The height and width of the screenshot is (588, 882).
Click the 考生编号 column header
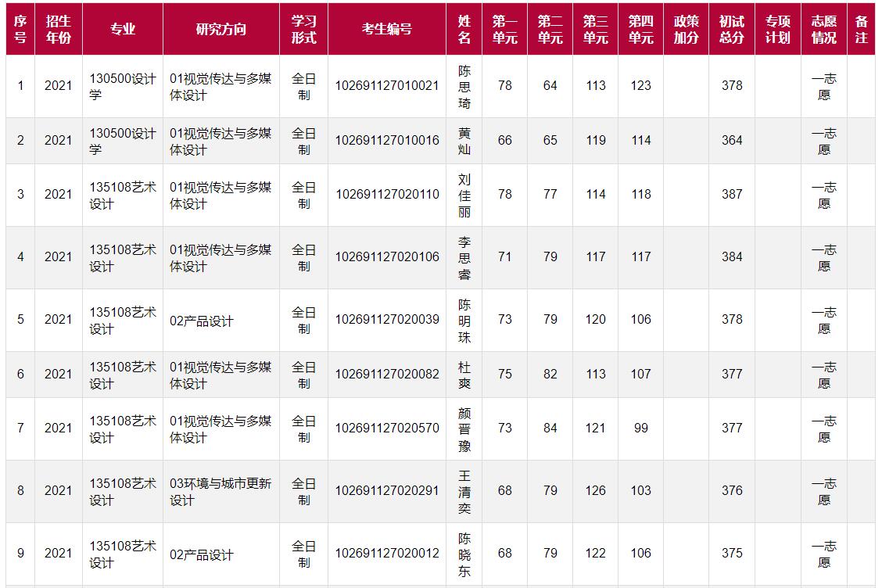[386, 30]
